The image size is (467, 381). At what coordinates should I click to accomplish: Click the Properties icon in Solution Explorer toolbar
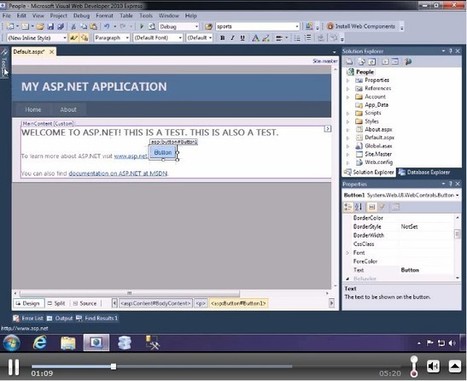pos(349,62)
